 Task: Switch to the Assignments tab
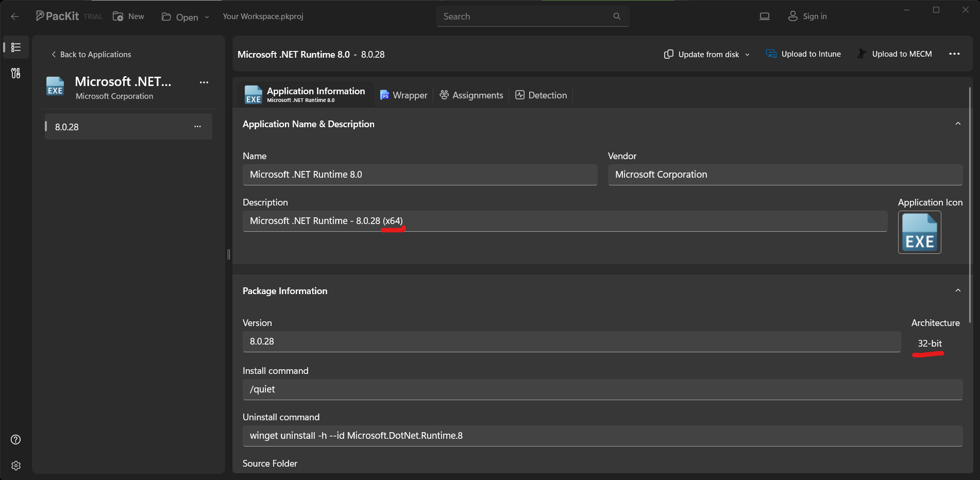471,95
